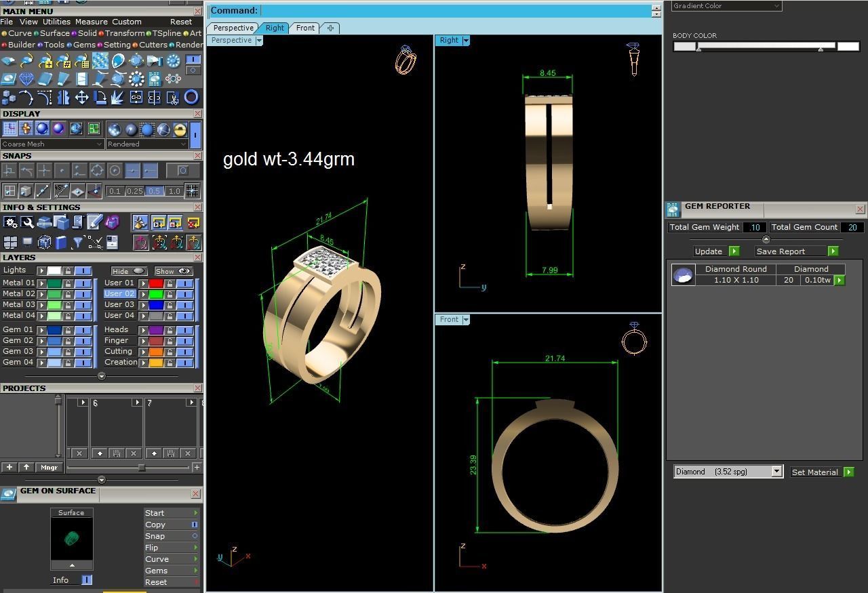The width and height of the screenshot is (868, 593).
Task: Open the Mngr projects manager button
Action: [x=49, y=468]
